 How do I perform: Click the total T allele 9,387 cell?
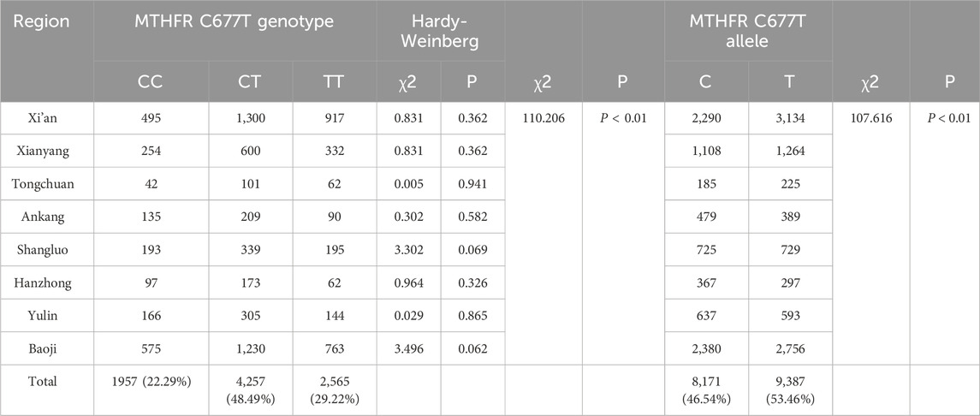[x=788, y=389]
